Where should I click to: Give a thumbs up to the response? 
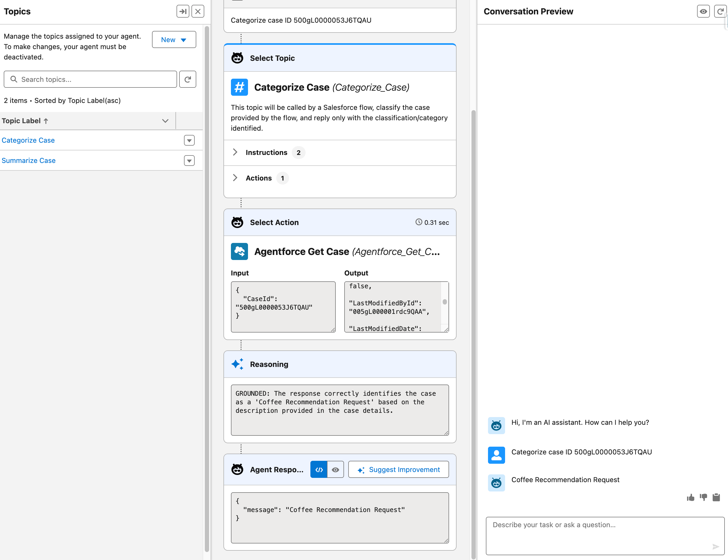tap(691, 498)
